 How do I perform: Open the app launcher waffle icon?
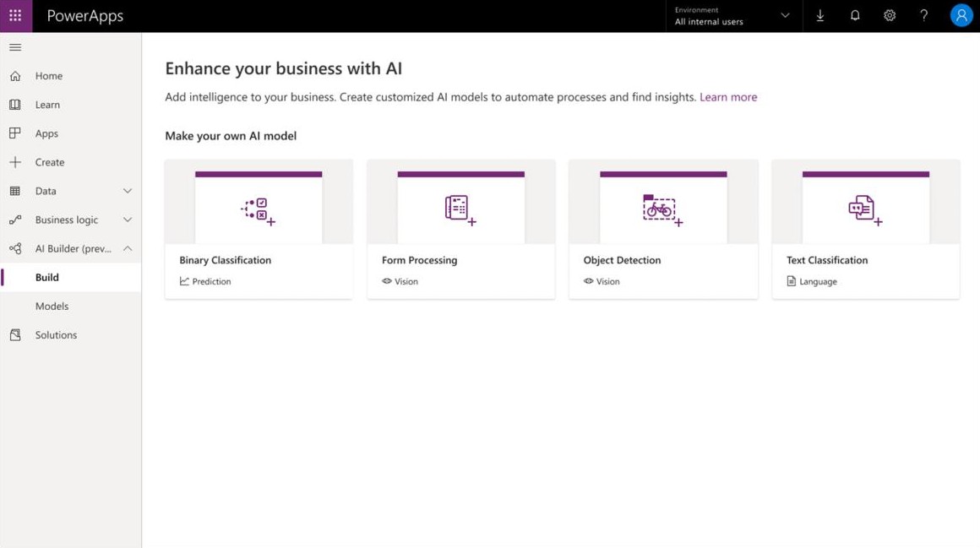[15, 16]
